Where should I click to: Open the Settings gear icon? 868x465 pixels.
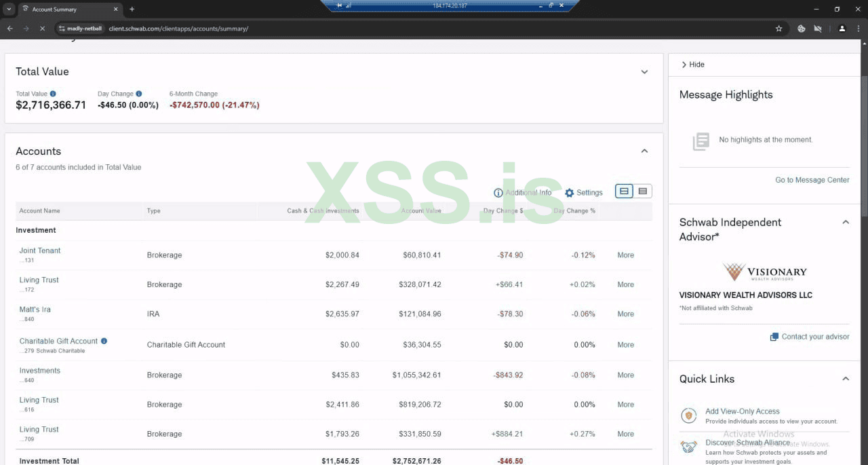pos(570,193)
